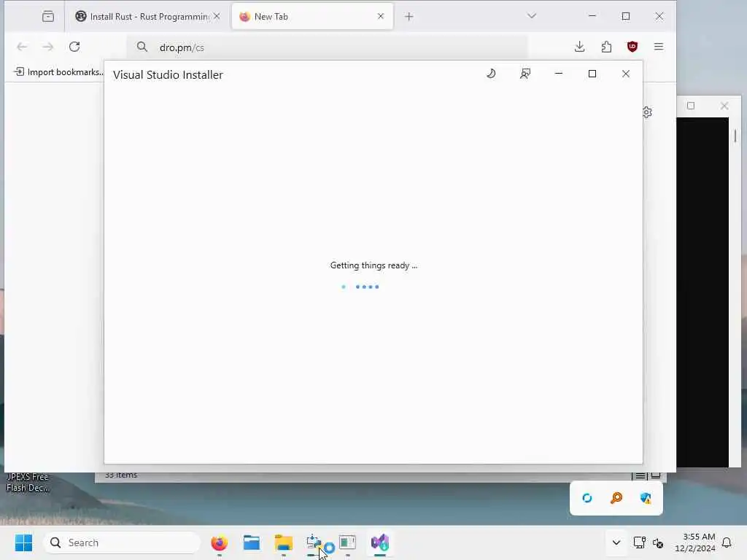
Task: Open Firefox hamburger application menu
Action: (659, 47)
